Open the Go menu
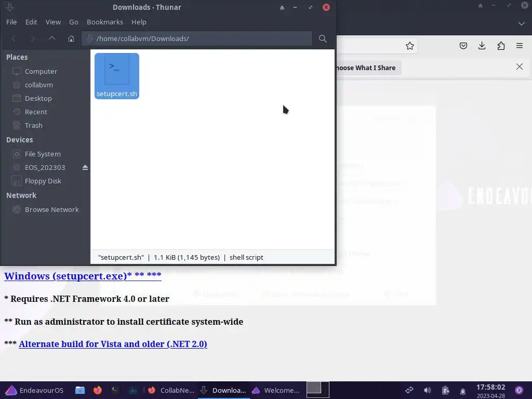532x399 pixels. (74, 22)
